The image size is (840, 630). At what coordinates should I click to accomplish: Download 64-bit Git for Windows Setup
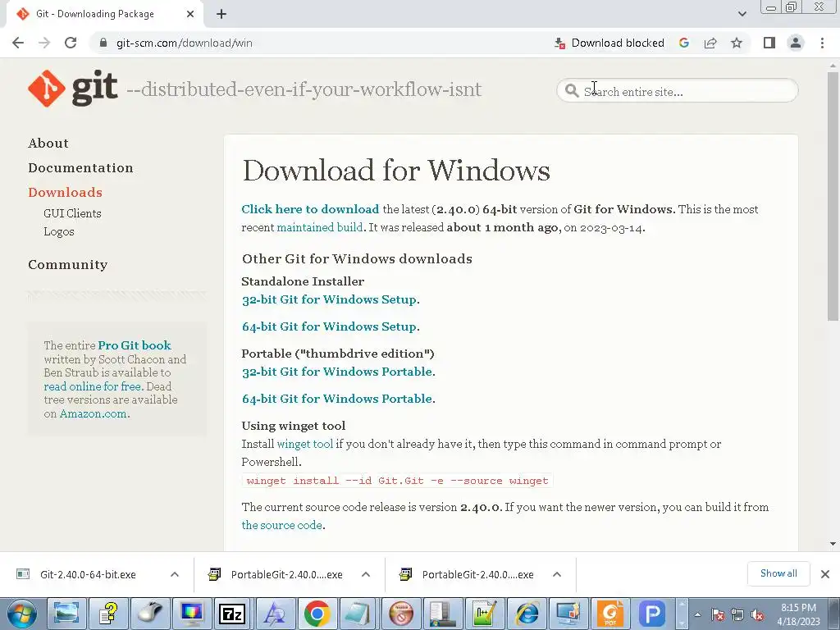(329, 326)
